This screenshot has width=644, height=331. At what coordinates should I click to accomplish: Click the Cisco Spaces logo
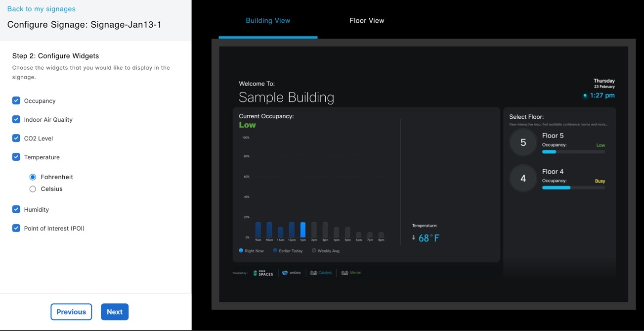[263, 273]
